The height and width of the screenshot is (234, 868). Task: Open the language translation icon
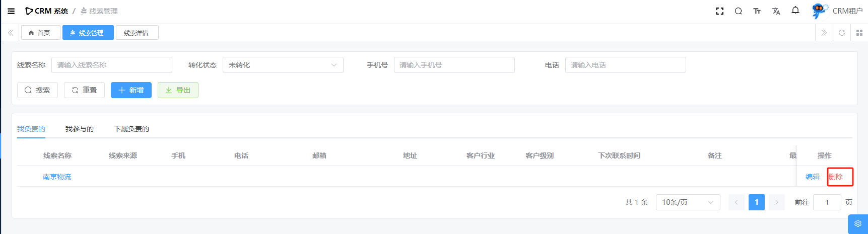(x=776, y=11)
